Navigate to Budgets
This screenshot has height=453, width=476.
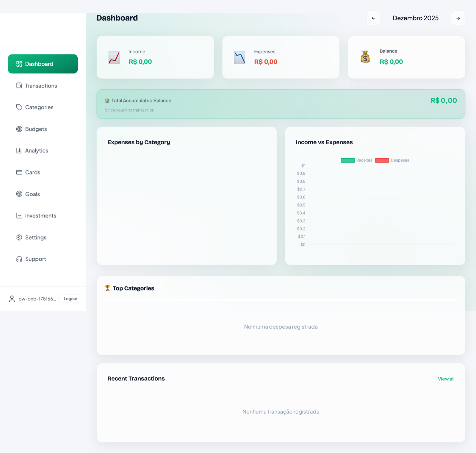point(43,129)
